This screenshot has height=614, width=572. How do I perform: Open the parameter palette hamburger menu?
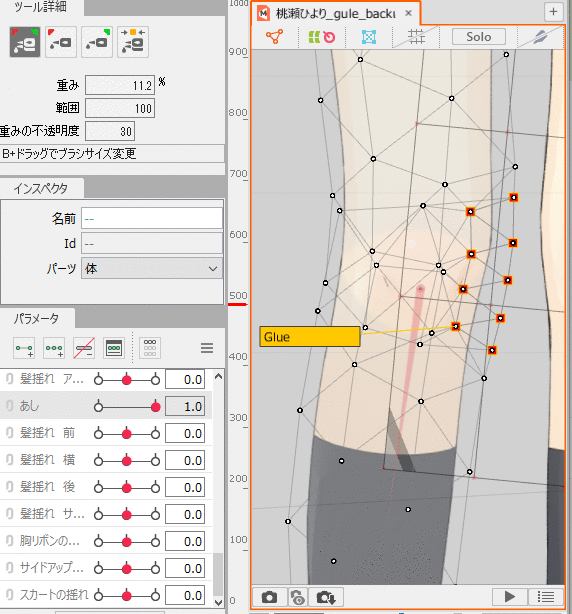click(x=207, y=348)
